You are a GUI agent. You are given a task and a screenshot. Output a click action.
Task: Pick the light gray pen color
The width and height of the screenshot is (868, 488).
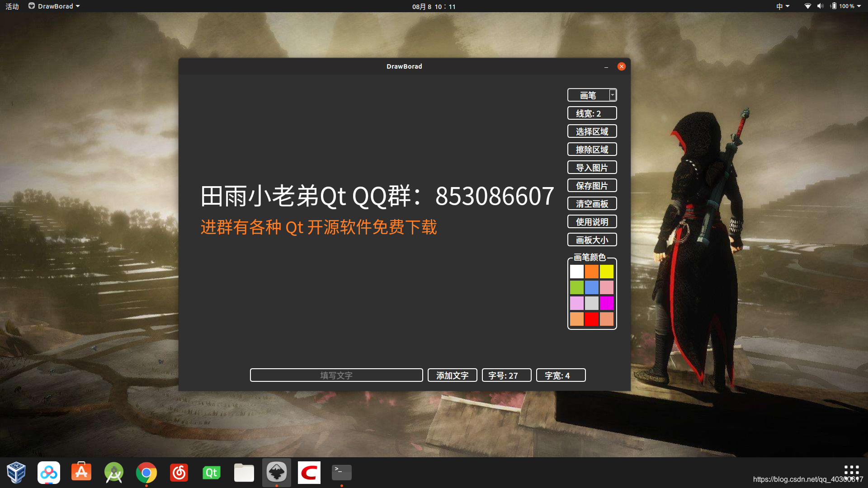point(591,303)
